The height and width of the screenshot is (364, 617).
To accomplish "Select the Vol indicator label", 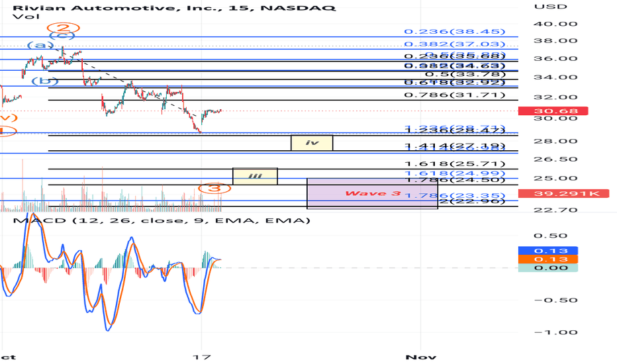I will (x=26, y=17).
